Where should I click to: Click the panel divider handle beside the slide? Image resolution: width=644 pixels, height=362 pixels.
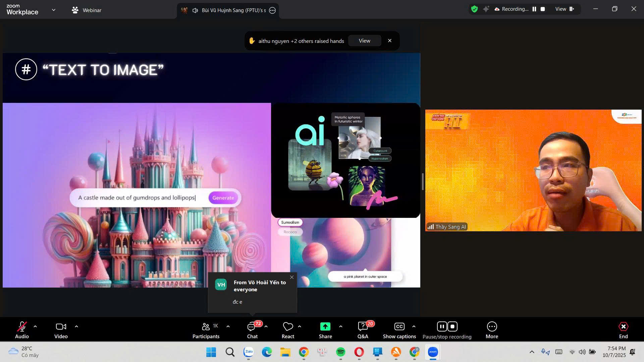point(423,182)
